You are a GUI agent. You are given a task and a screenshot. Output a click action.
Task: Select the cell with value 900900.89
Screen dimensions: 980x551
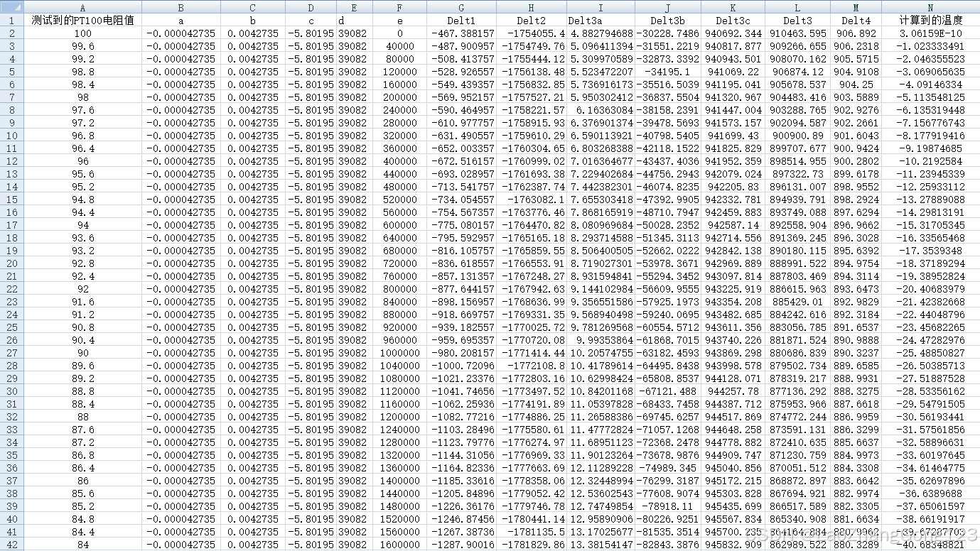click(x=797, y=136)
